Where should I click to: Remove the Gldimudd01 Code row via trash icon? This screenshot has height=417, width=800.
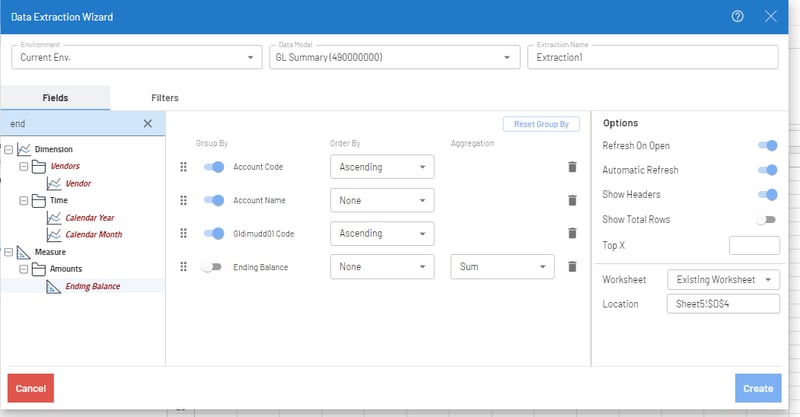(572, 233)
